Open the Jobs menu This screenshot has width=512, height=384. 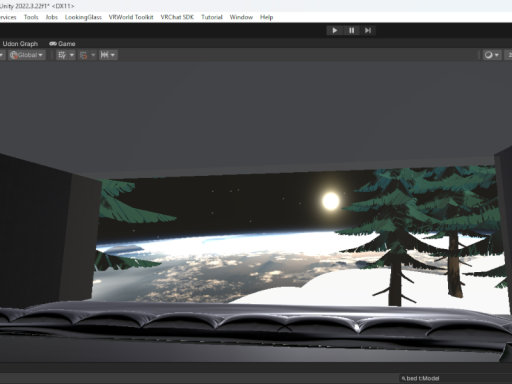point(51,17)
